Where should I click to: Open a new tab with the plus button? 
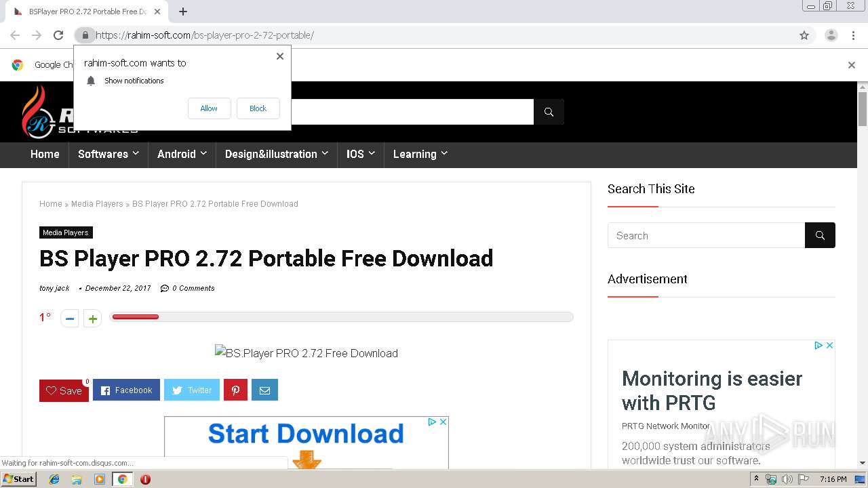[183, 12]
